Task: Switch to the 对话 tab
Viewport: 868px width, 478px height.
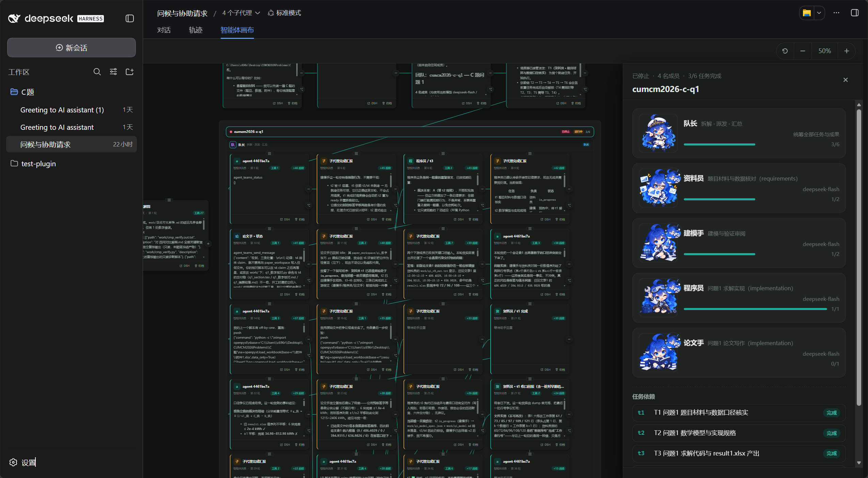Action: click(x=164, y=30)
